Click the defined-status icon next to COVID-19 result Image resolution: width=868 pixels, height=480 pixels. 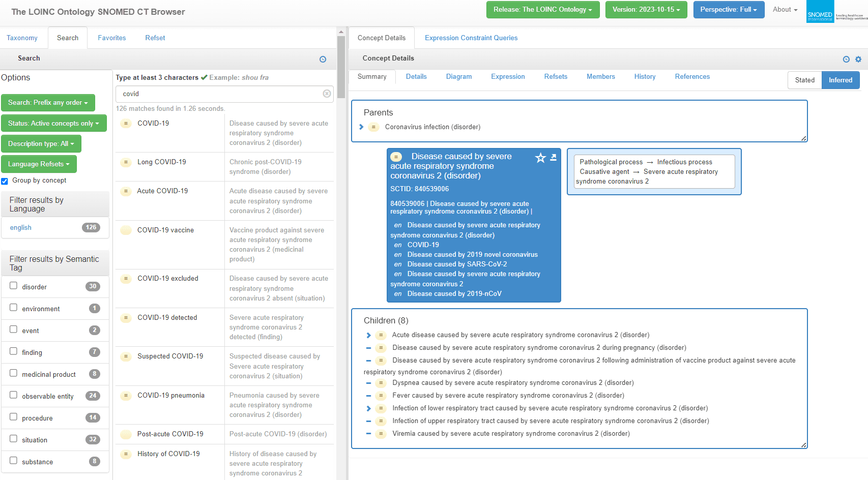pyautogui.click(x=126, y=124)
